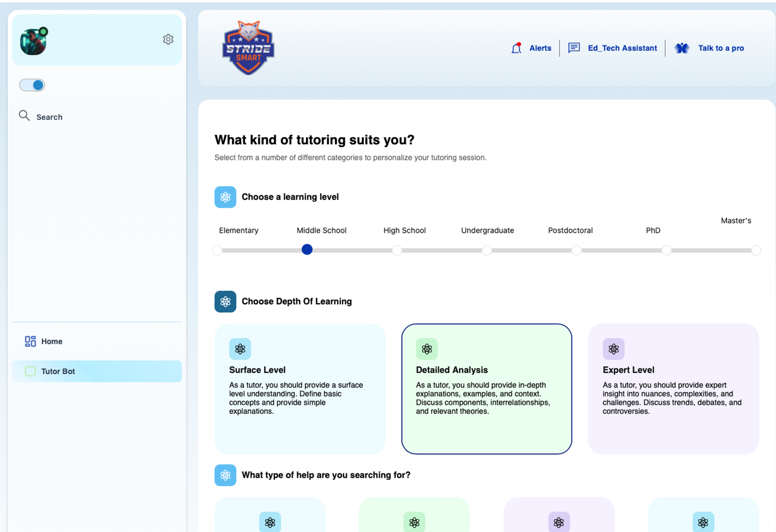Screen dimensions: 776x532
Task: Click atom icon on purple help card
Action: [559, 522]
